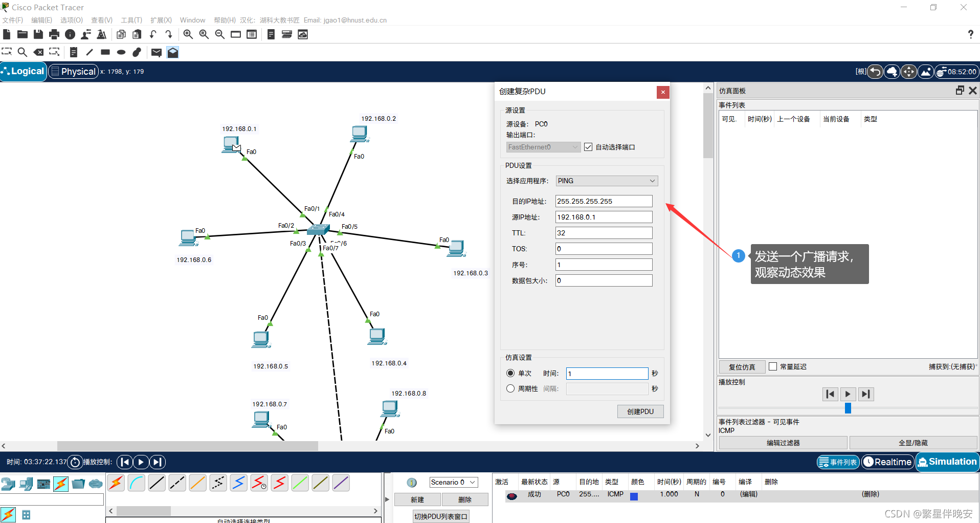Click the Save toolbar icon
The image size is (980, 523).
[38, 34]
